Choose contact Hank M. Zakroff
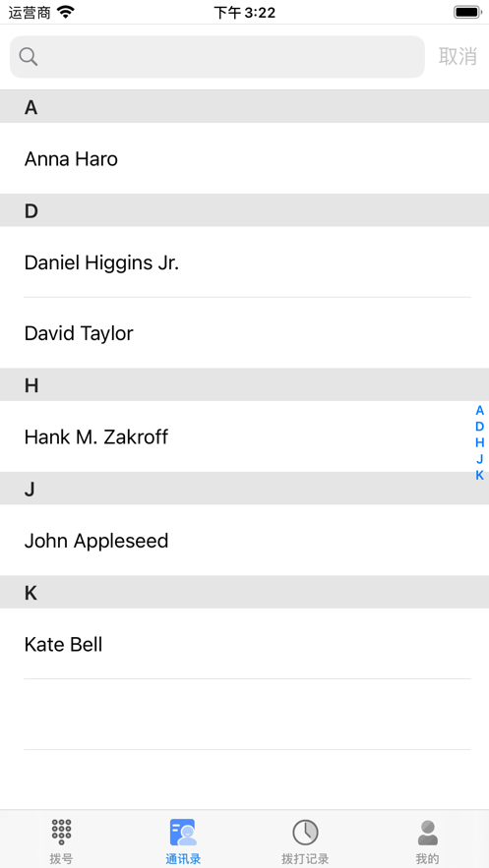 244,436
